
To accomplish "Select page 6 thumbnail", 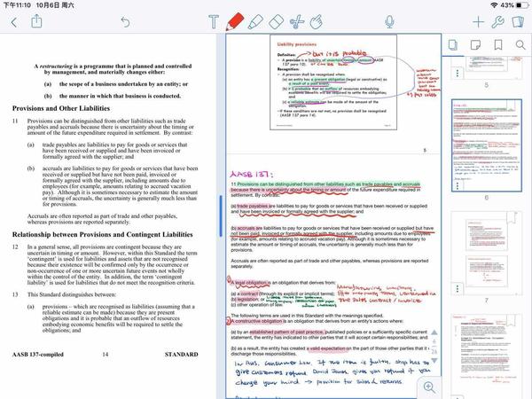I will (x=487, y=145).
